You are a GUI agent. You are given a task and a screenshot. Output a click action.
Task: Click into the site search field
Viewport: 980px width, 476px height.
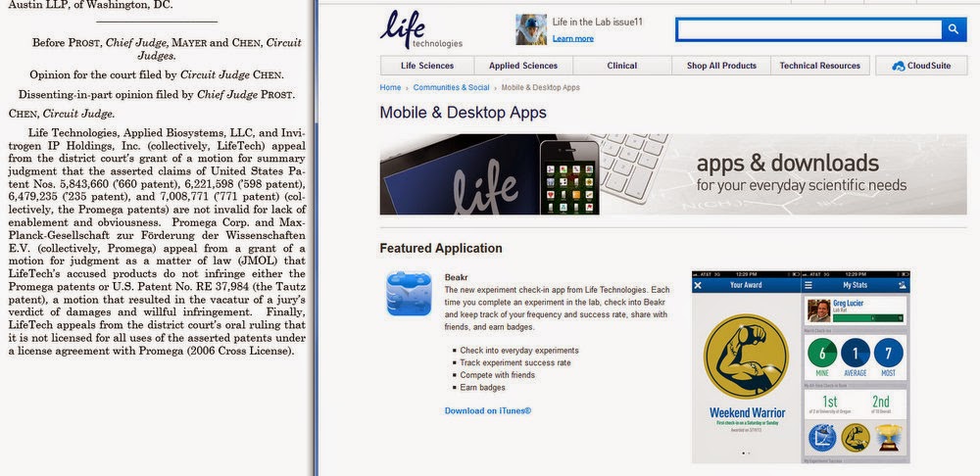click(x=808, y=29)
